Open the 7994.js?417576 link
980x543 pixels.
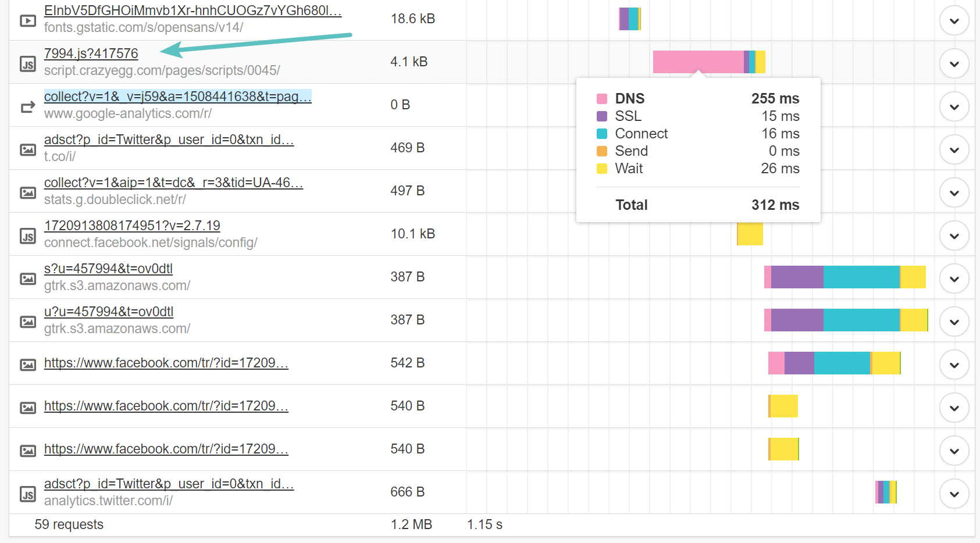91,53
